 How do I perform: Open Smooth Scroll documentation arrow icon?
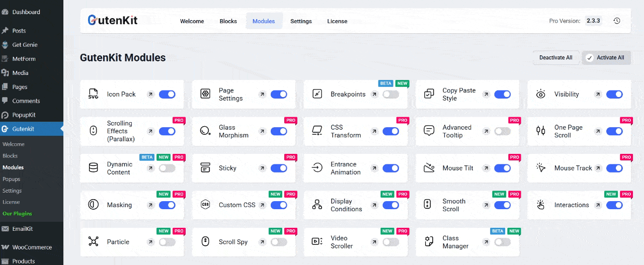486,205
